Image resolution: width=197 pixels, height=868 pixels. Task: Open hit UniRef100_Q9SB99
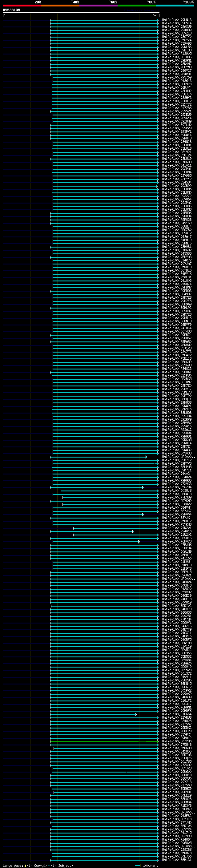[x=176, y=186]
